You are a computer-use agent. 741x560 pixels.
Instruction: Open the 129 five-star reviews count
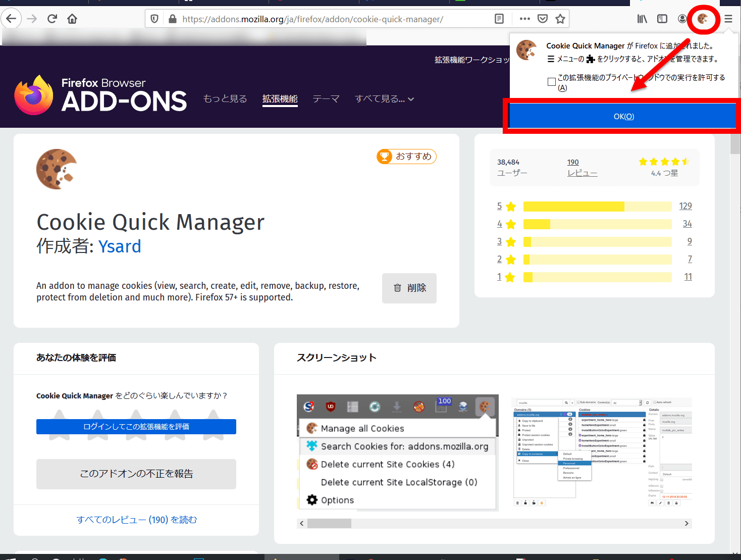click(685, 206)
